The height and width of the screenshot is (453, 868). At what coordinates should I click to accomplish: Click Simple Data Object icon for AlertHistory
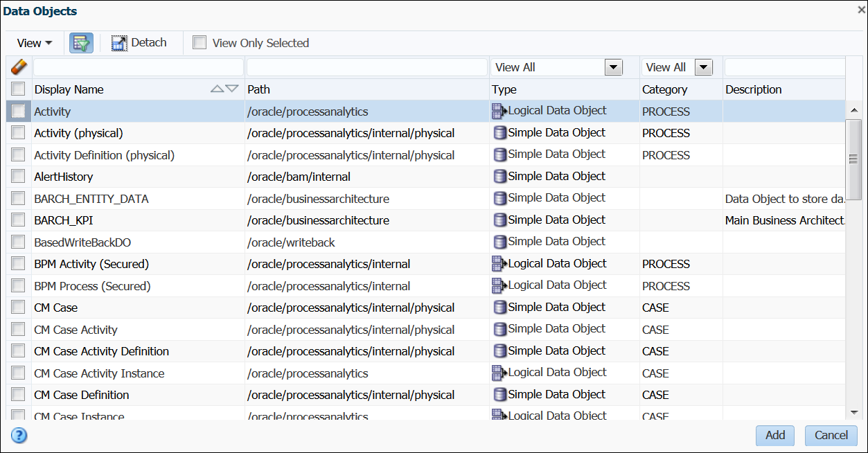tap(499, 177)
